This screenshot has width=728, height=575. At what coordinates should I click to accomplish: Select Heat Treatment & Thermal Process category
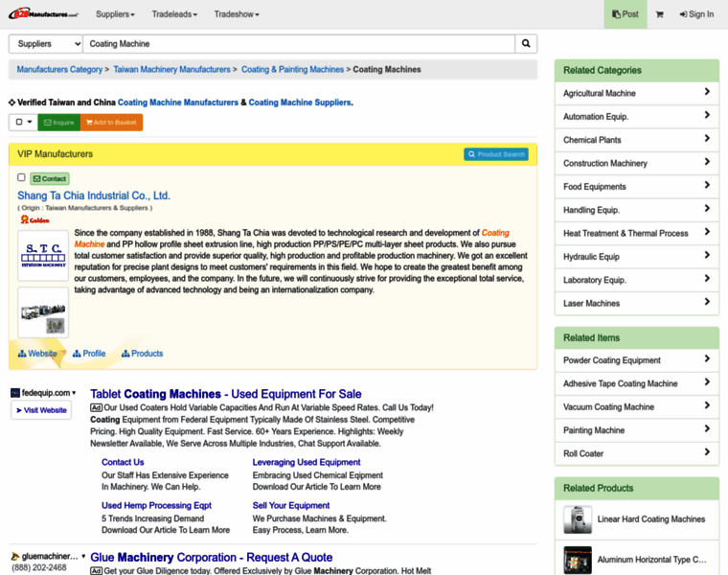click(x=637, y=233)
